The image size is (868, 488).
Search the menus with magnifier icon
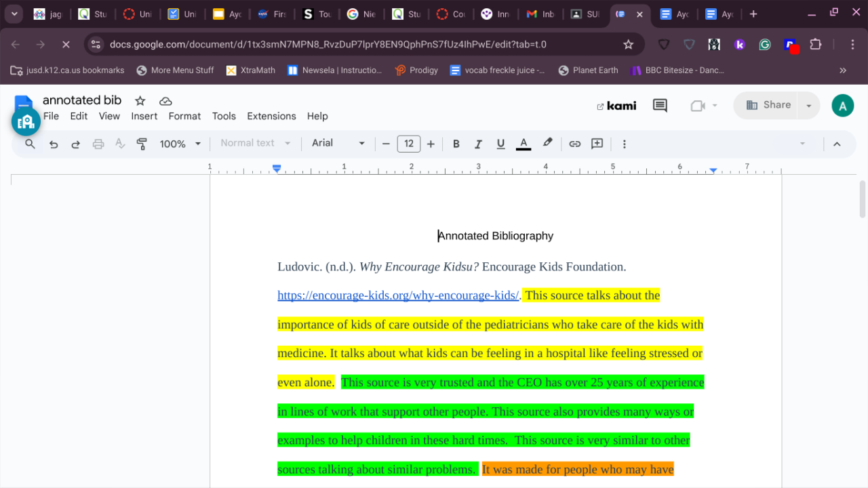click(30, 144)
